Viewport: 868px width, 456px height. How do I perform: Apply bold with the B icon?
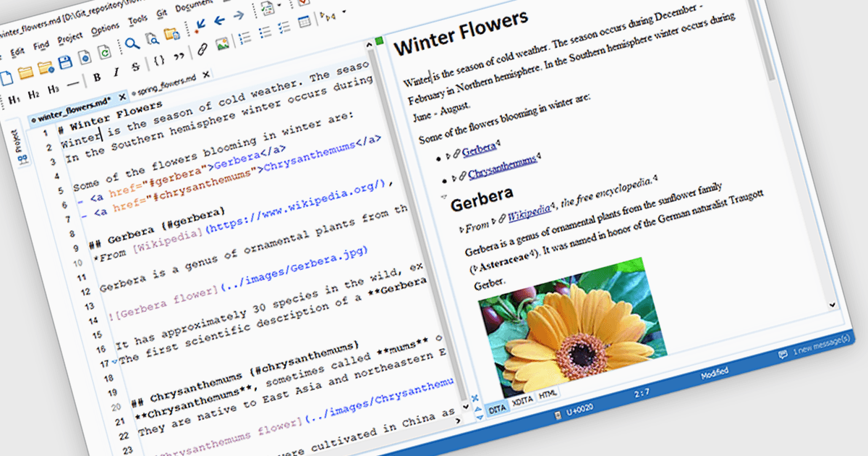pos(97,77)
